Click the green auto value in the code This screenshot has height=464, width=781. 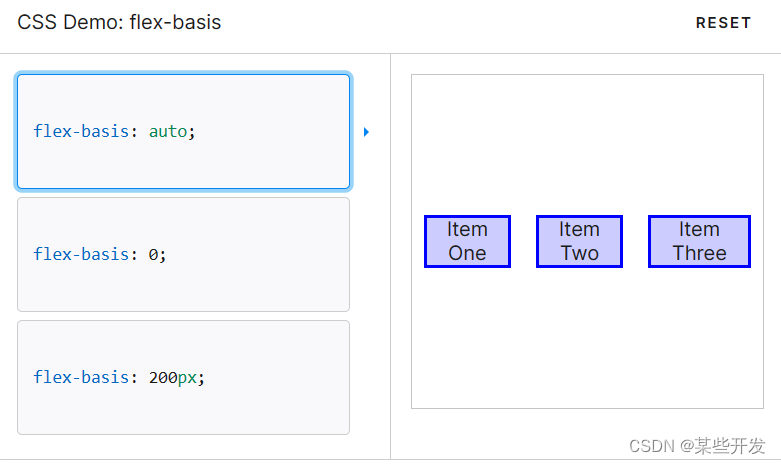pyautogui.click(x=168, y=131)
